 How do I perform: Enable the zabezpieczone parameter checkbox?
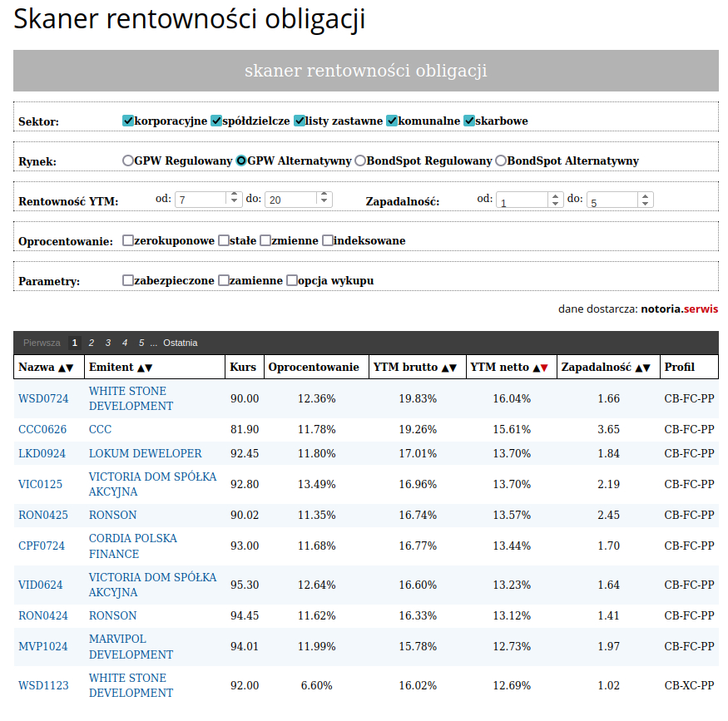pyautogui.click(x=128, y=280)
